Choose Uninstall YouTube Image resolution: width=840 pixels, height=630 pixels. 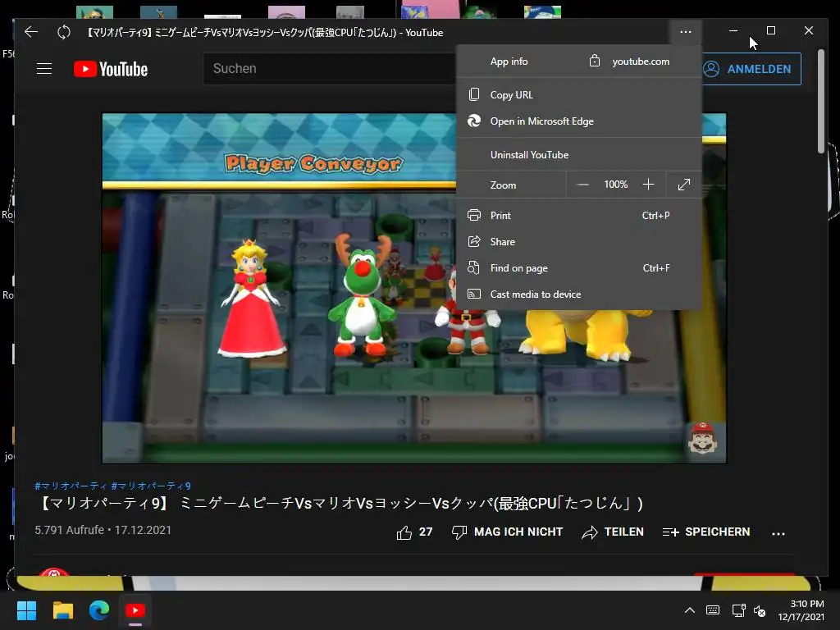(x=578, y=155)
